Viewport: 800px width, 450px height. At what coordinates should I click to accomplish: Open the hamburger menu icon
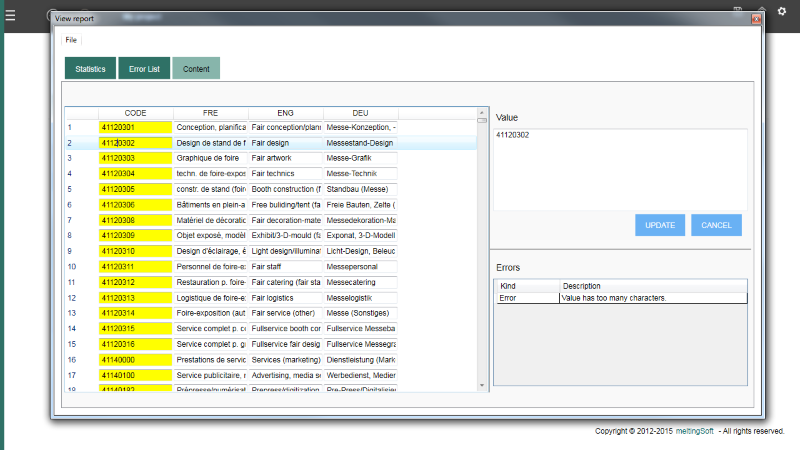pyautogui.click(x=10, y=15)
